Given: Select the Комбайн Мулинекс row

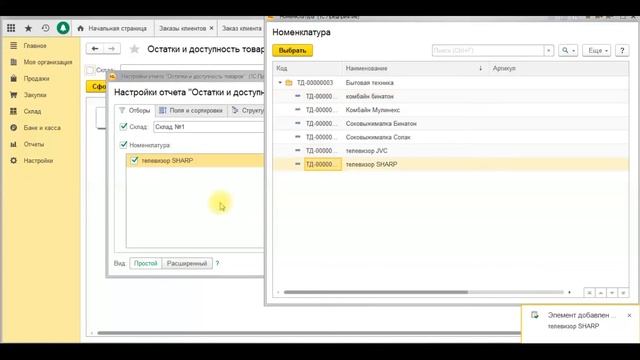Looking at the screenshot, I should point(451,110).
